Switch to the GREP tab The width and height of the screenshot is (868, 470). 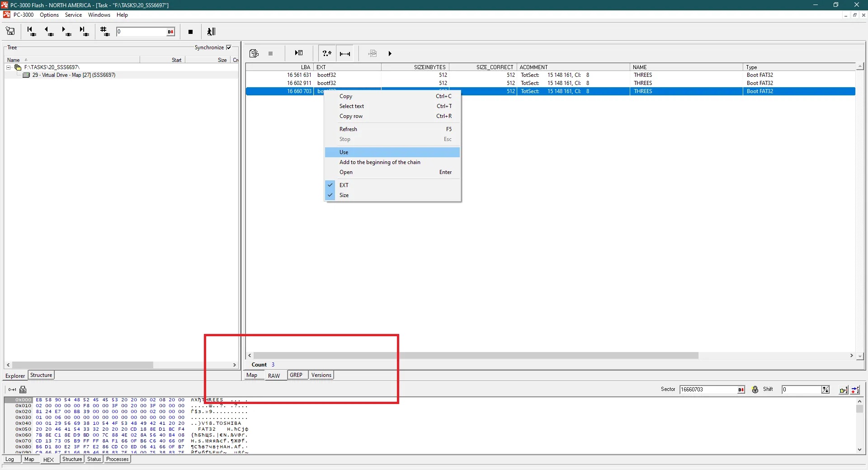tap(296, 375)
